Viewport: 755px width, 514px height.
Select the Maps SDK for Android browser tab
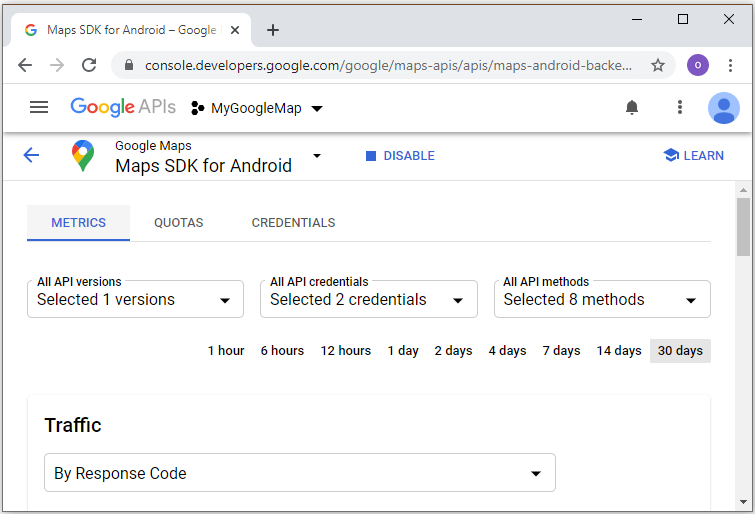[131, 30]
